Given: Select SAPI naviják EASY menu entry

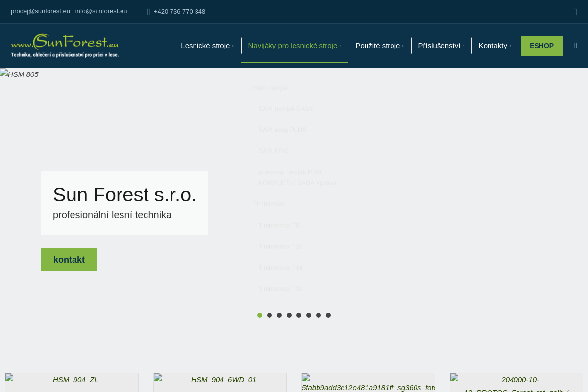Looking at the screenshot, I should [286, 109].
